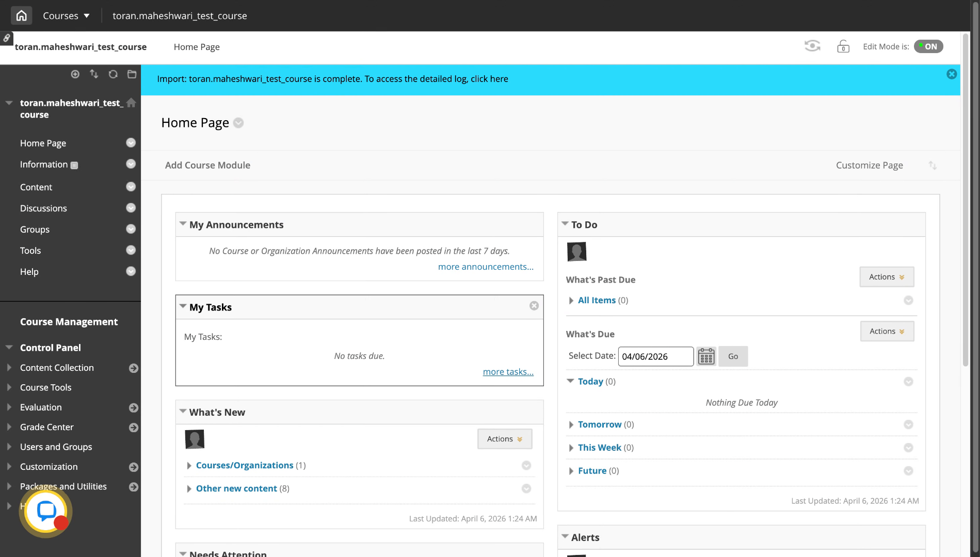Expand the This Week due list
The width and height of the screenshot is (980, 557).
(571, 448)
